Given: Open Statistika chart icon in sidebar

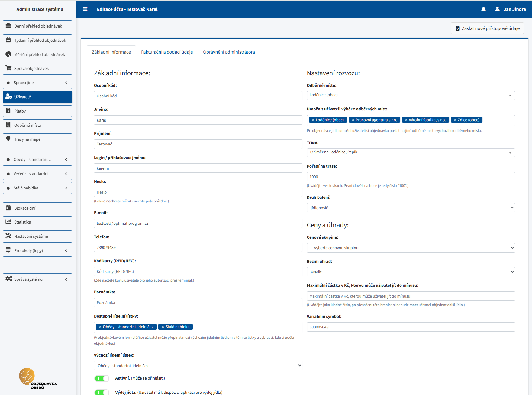Looking at the screenshot, I should [8, 222].
